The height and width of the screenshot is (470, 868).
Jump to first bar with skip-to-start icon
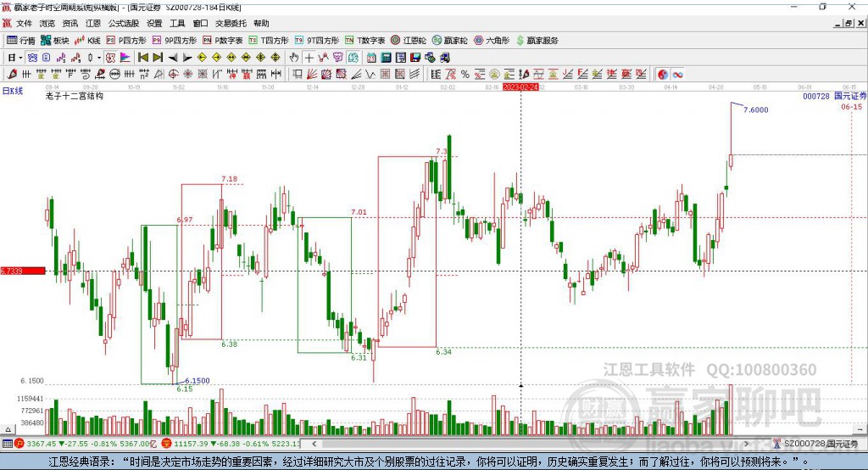(142, 58)
